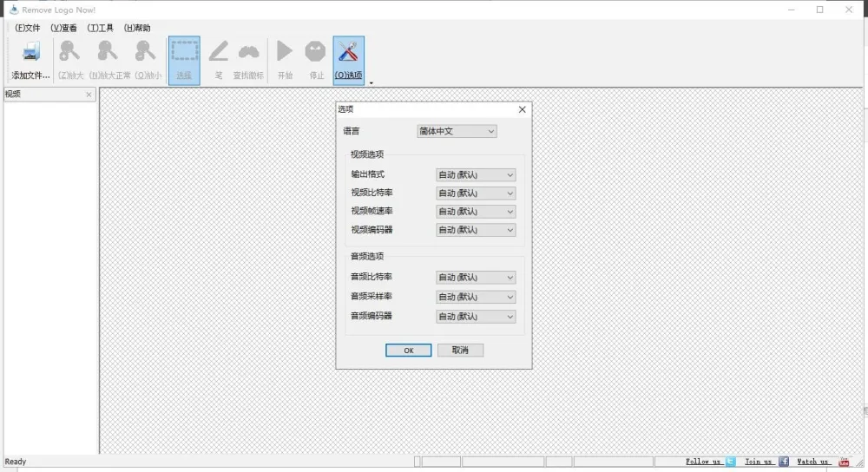This screenshot has height=472, width=868.
Task: Confirm the options dialog with OK
Action: (x=409, y=351)
